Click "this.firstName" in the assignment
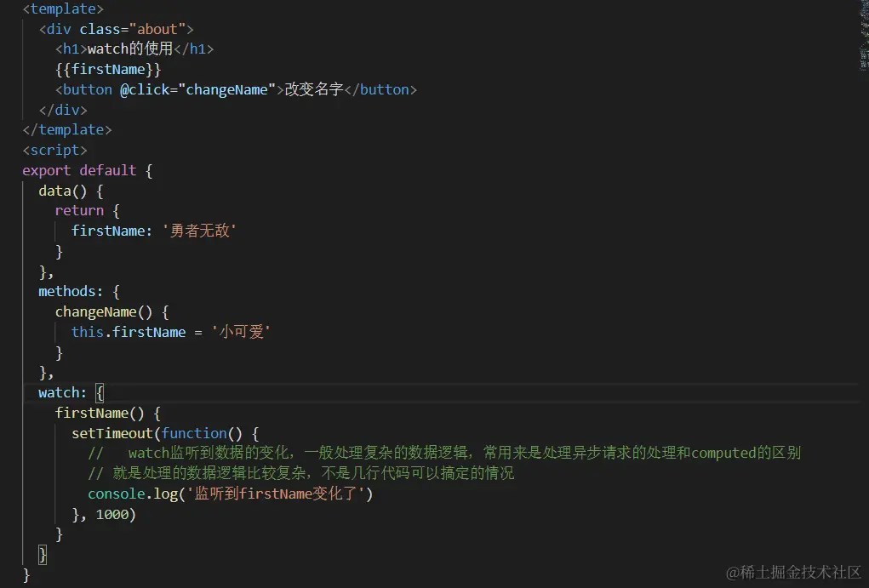 click(129, 332)
